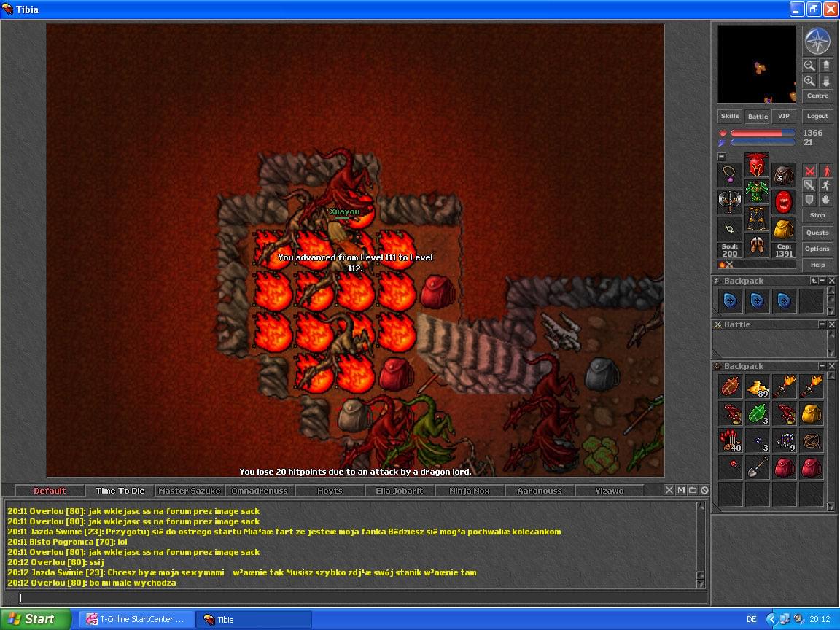Select the gold coins stack of 89
The image size is (840, 630).
click(757, 386)
